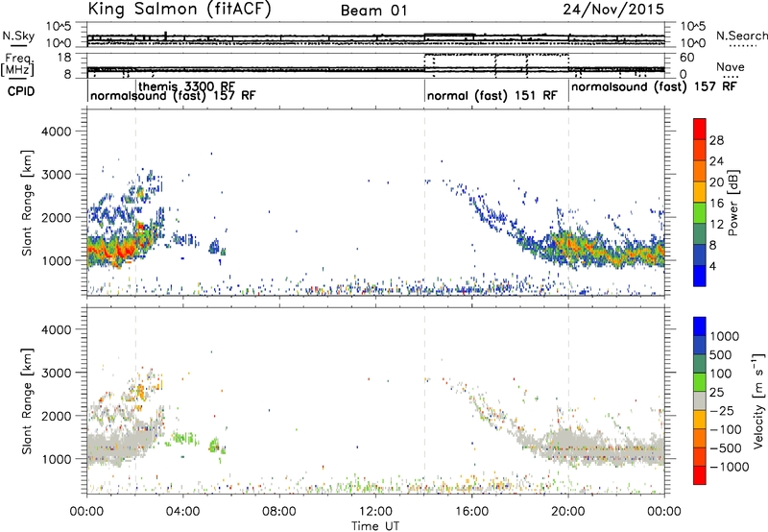Click the dashed 14:00 marker in velocity panel
Viewport: 768px width, 532px height.
pos(424,400)
